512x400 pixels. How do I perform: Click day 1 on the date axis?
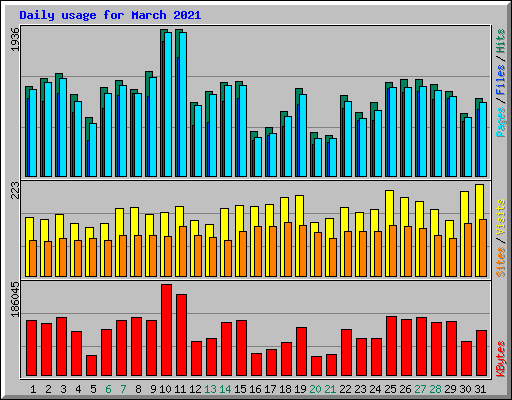(33, 389)
